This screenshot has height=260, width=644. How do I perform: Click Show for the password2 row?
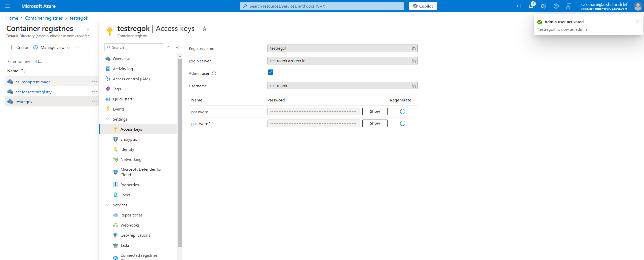click(x=375, y=123)
